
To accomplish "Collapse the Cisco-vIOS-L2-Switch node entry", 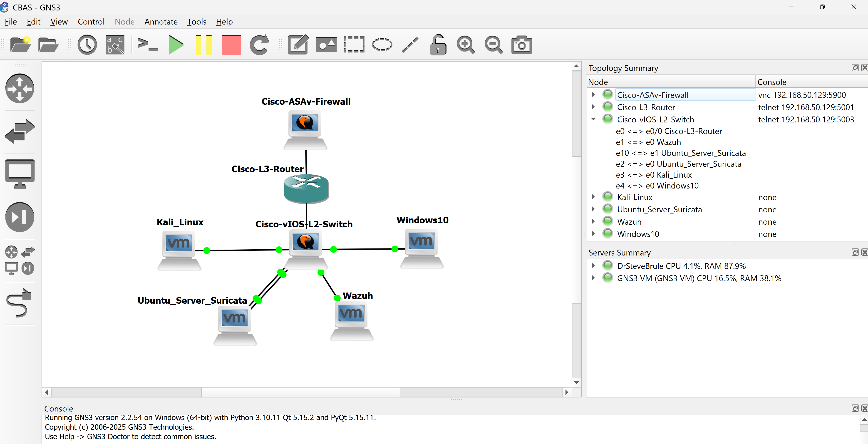I will 593,119.
